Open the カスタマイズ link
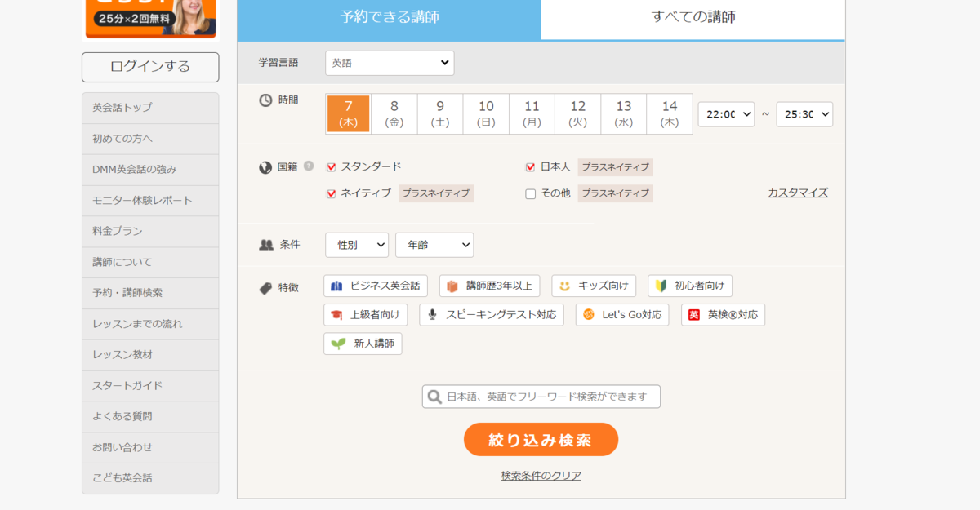 point(798,193)
